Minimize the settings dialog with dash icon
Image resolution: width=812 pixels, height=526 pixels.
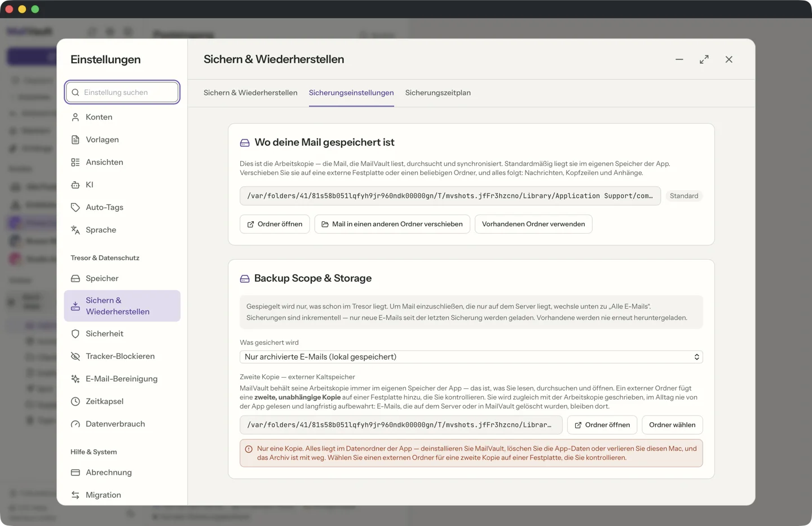(679, 59)
